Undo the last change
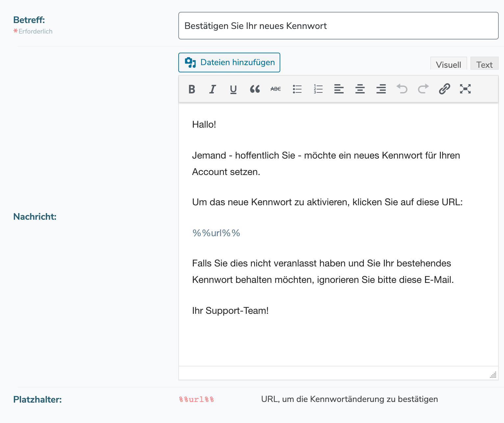This screenshot has height=423, width=504. click(402, 89)
